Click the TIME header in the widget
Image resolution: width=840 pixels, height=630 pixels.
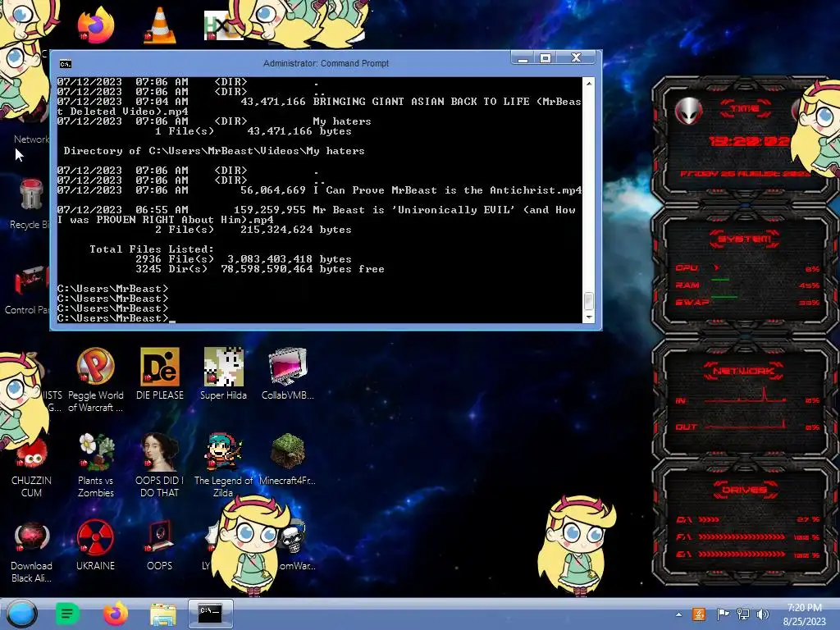click(746, 108)
